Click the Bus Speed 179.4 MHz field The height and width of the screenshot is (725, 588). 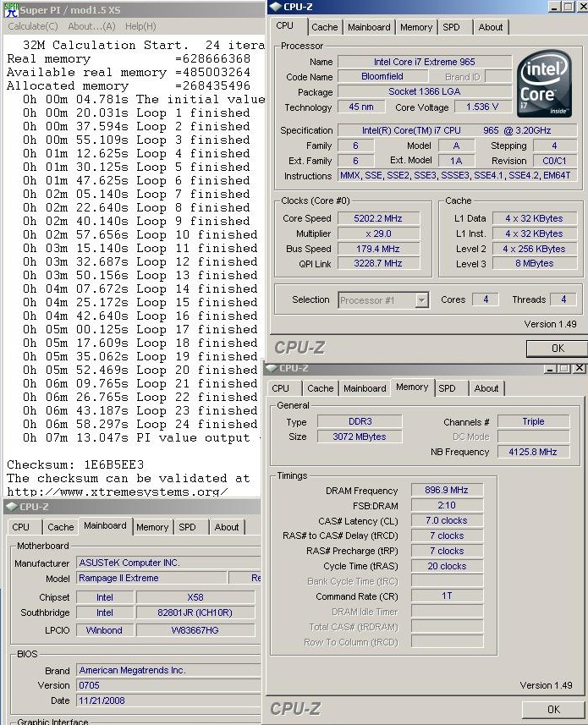click(378, 249)
